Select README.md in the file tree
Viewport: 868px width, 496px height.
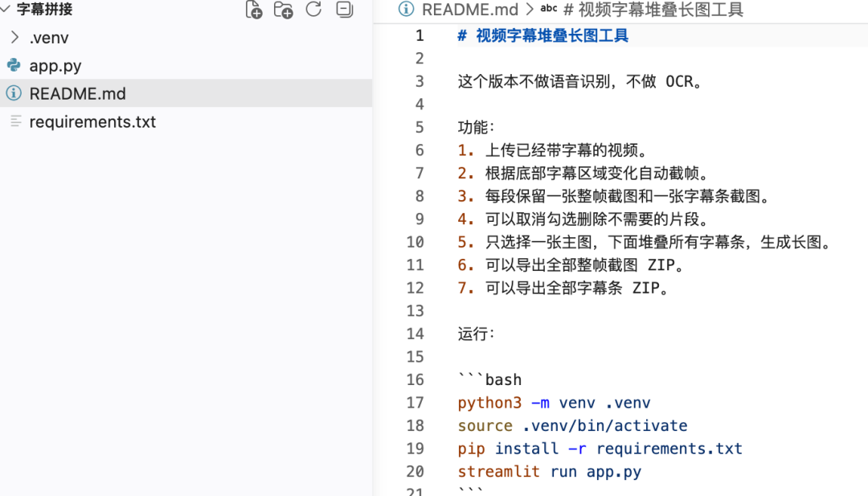point(186,93)
